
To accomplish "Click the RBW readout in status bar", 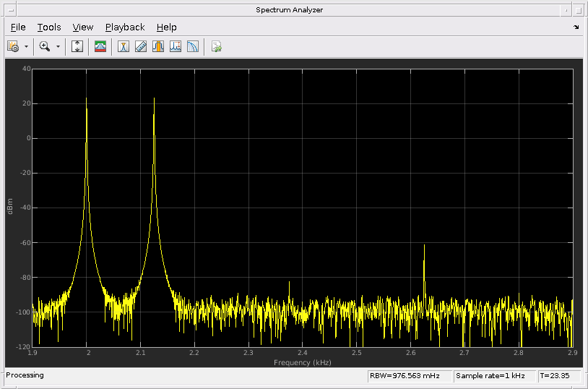I will 409,376.
